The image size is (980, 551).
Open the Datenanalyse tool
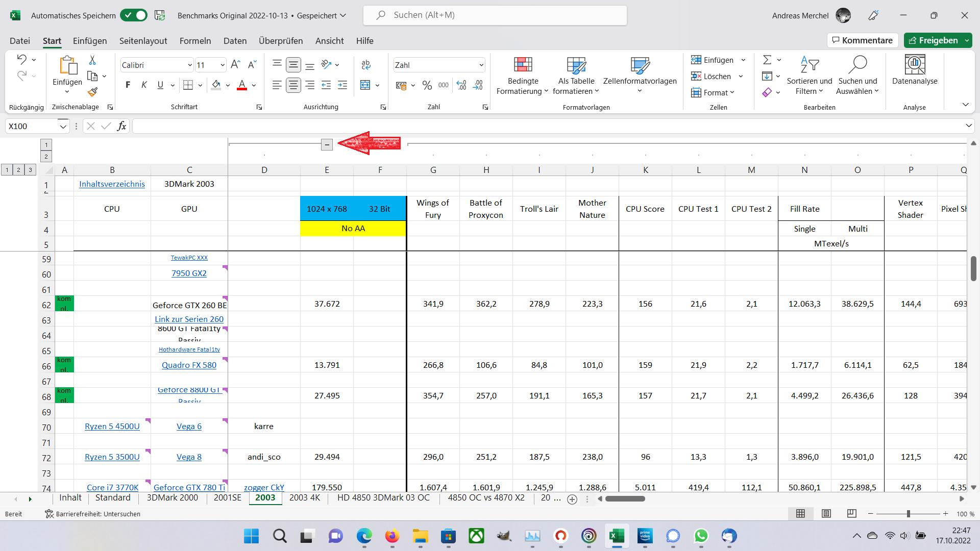tap(914, 70)
